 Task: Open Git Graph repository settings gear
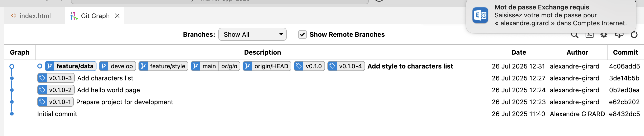pyautogui.click(x=604, y=35)
